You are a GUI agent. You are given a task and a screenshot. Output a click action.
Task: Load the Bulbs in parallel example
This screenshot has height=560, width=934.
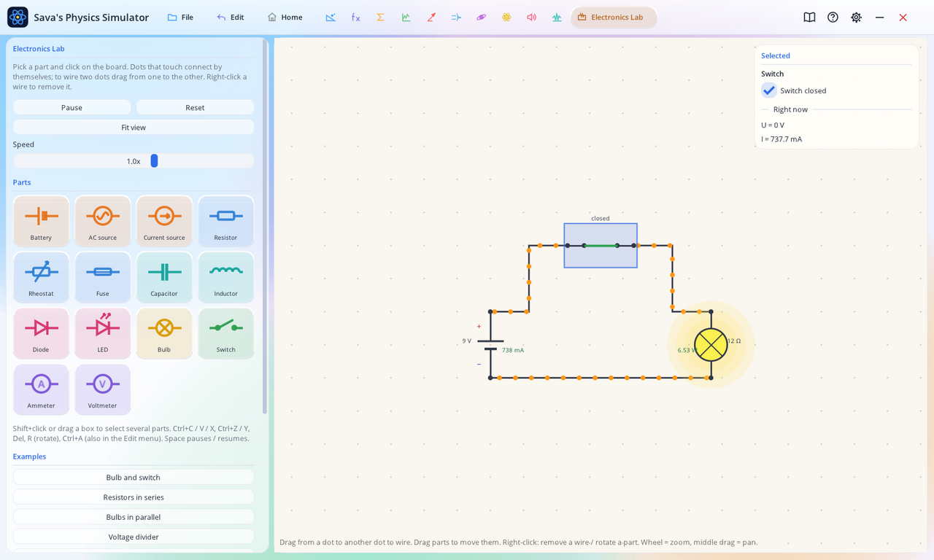coord(134,516)
